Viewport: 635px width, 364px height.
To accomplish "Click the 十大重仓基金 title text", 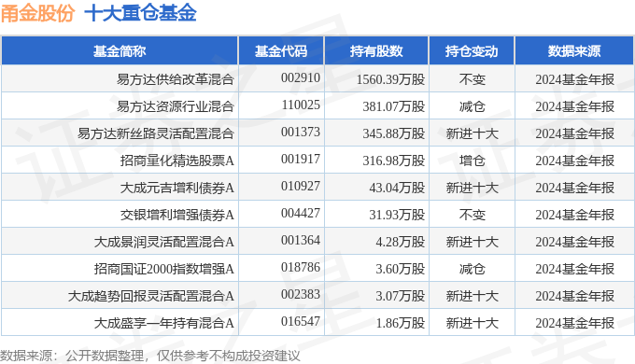I will [x=140, y=13].
